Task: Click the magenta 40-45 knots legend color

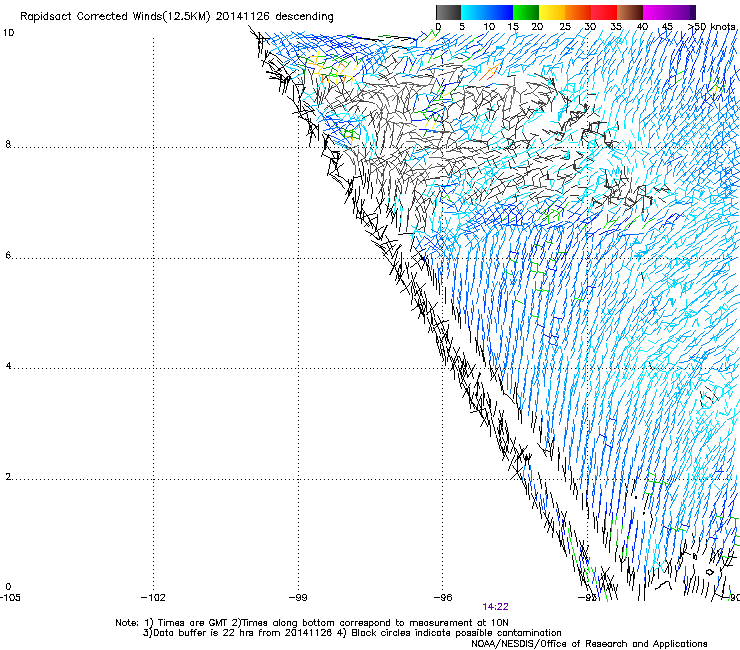Action: point(656,12)
